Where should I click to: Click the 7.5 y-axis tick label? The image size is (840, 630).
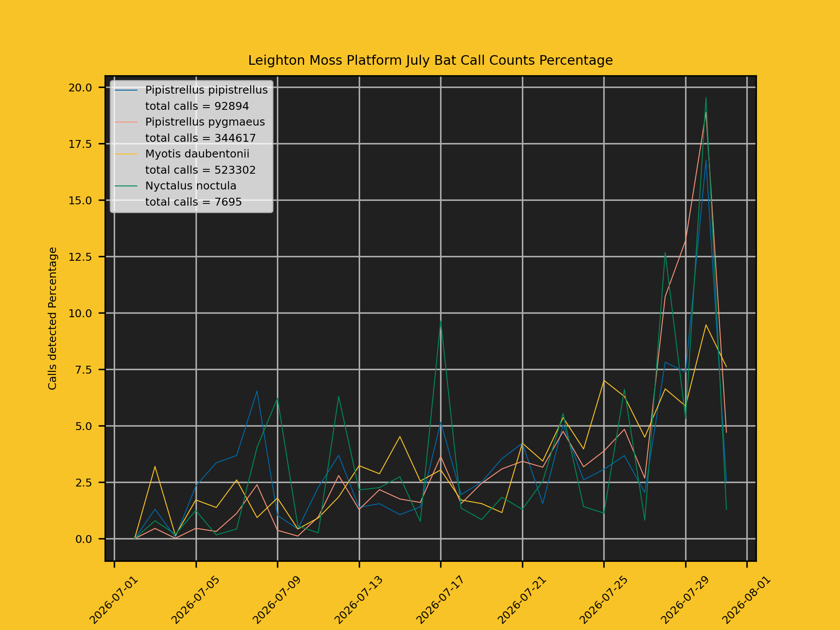84,370
